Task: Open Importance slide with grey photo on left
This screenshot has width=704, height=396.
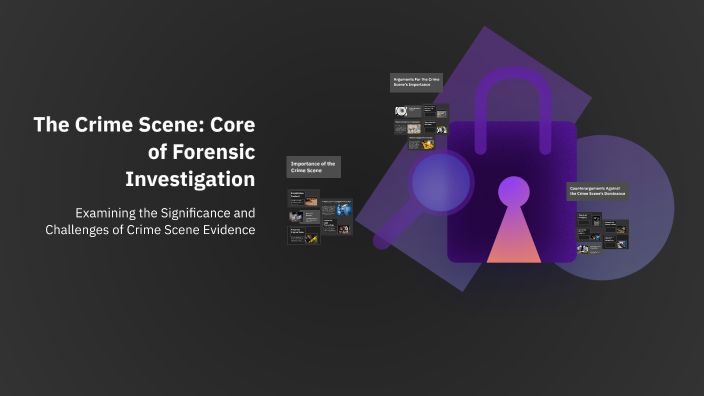Action: (304, 217)
